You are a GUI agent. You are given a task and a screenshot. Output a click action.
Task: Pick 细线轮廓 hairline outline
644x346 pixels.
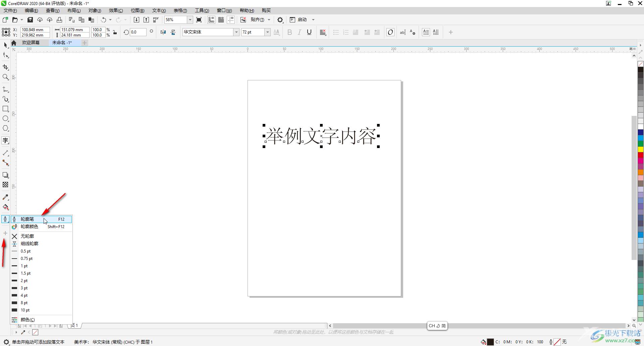41,244
